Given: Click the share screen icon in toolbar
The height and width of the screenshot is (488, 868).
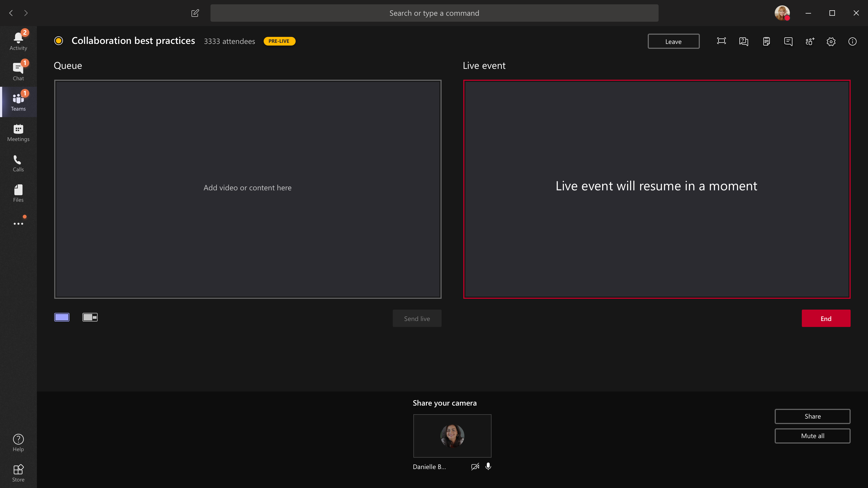Looking at the screenshot, I should pos(721,41).
